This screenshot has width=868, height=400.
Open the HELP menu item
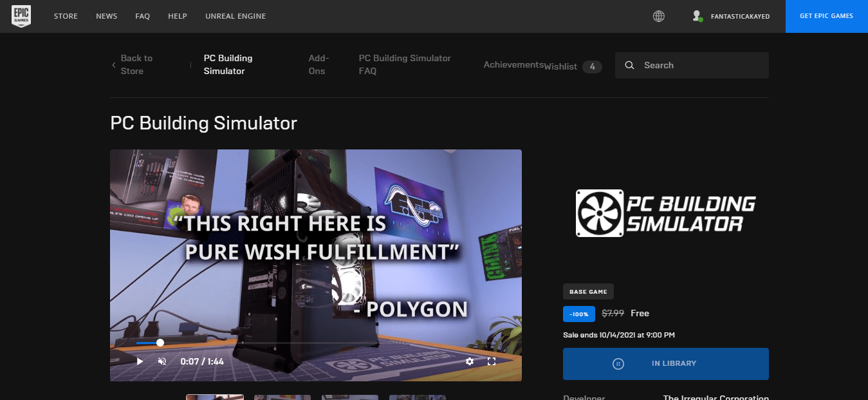tap(178, 16)
